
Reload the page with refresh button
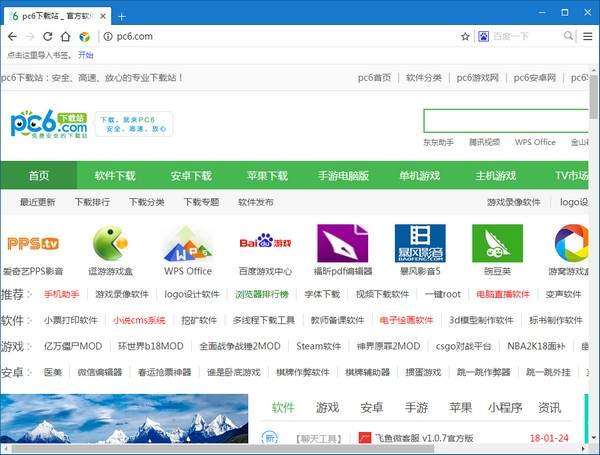pyautogui.click(x=46, y=36)
